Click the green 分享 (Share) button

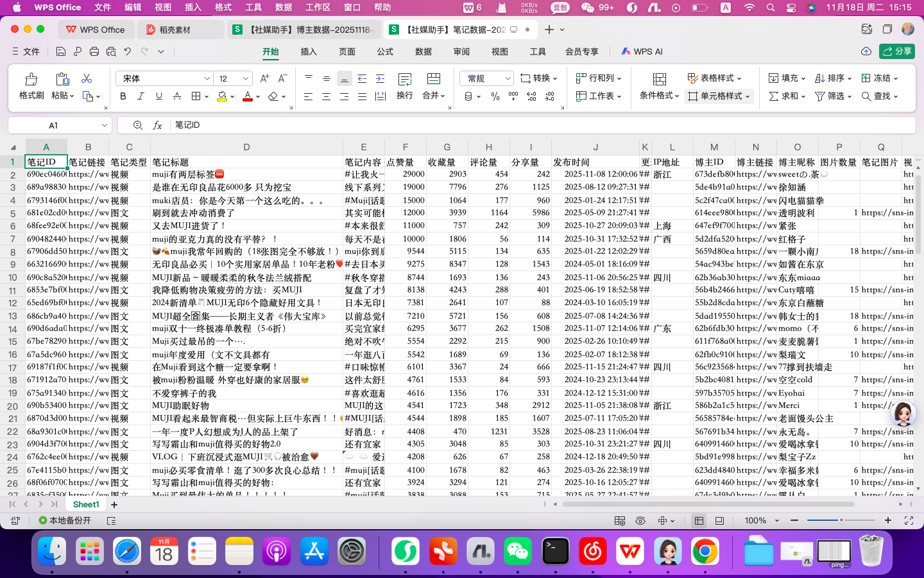click(897, 51)
